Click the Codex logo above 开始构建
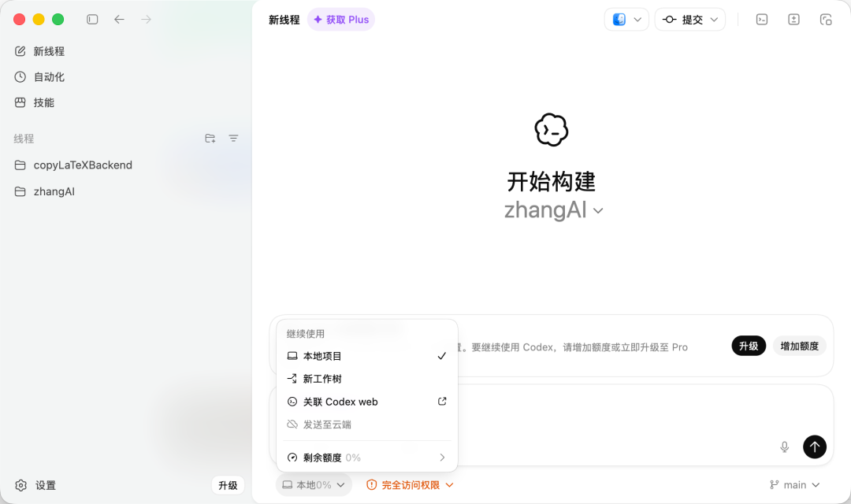Screen dimensions: 851x504 (x=552, y=130)
